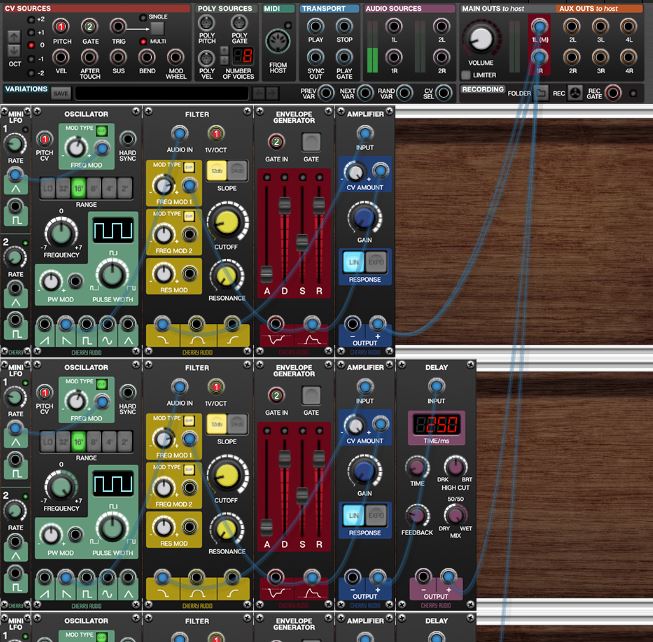The image size is (653, 642).
Task: Click the VEL jack in CV Sources
Action: [x=61, y=57]
